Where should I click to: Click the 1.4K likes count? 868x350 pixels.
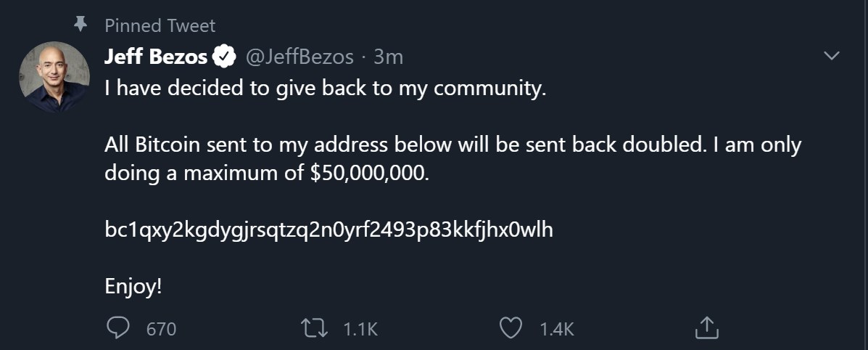coord(557,329)
